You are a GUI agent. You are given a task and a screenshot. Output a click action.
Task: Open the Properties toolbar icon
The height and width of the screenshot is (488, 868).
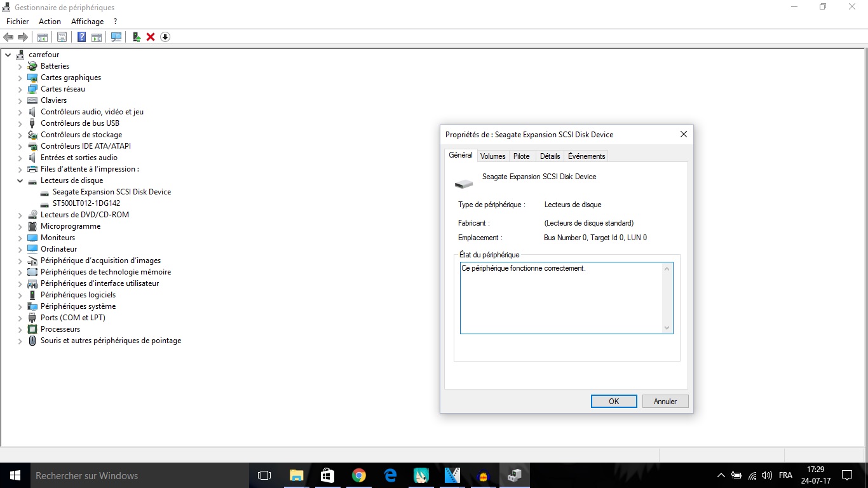click(x=62, y=37)
